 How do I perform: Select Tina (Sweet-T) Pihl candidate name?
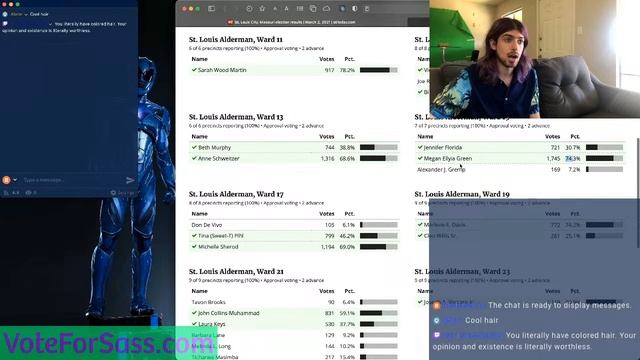(x=221, y=236)
